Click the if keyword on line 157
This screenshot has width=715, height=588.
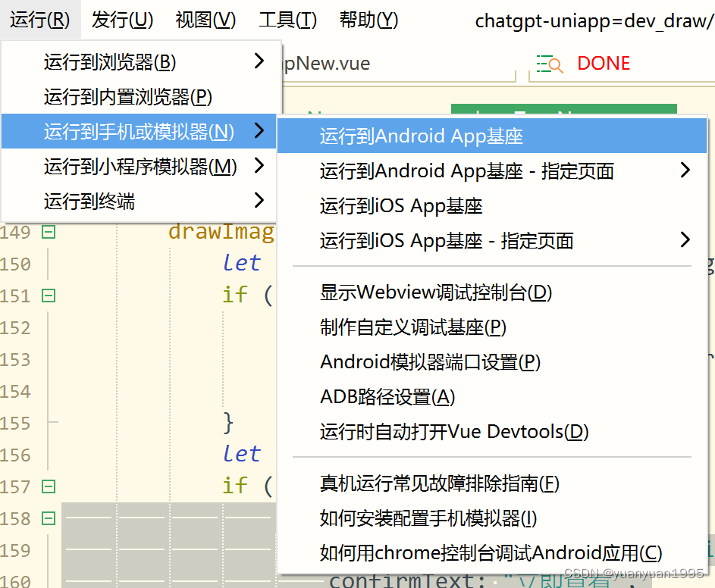(235, 486)
